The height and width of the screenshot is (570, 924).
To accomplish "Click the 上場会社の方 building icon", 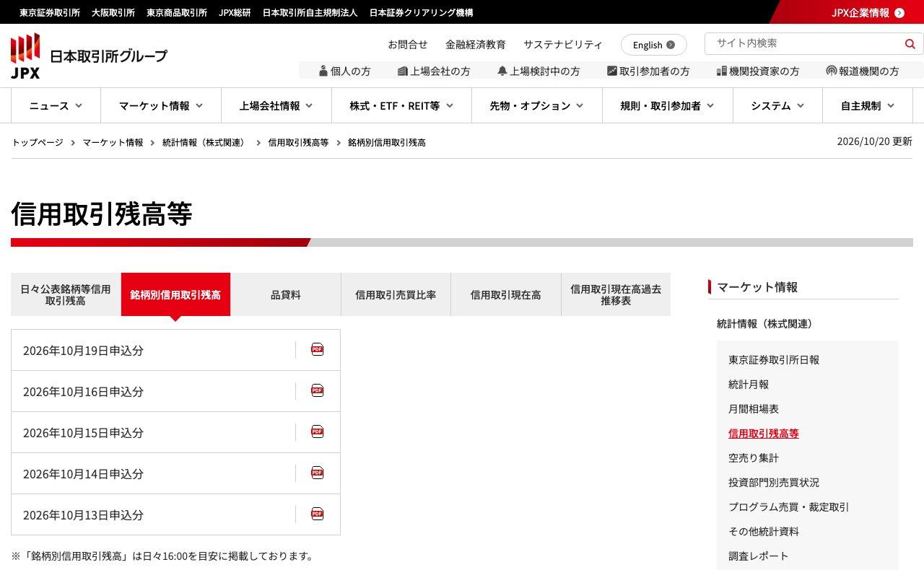I will pyautogui.click(x=403, y=71).
